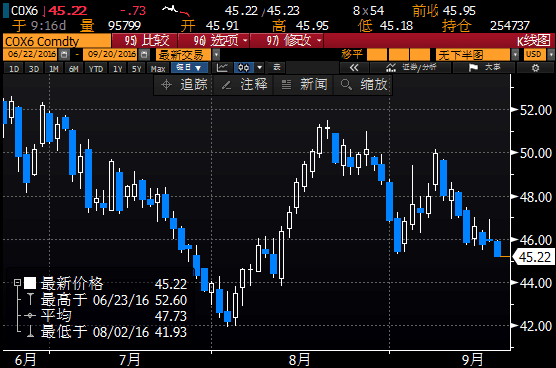This screenshot has width=556, height=368.
Task: Click the second 移平 moving average box
Action: point(399,55)
